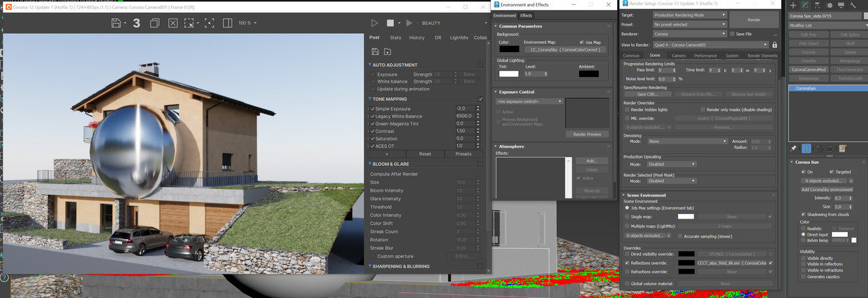Viewport: 868px width, 298px height.
Task: Open the Display tab icon in command panel
Action: click(842, 5)
